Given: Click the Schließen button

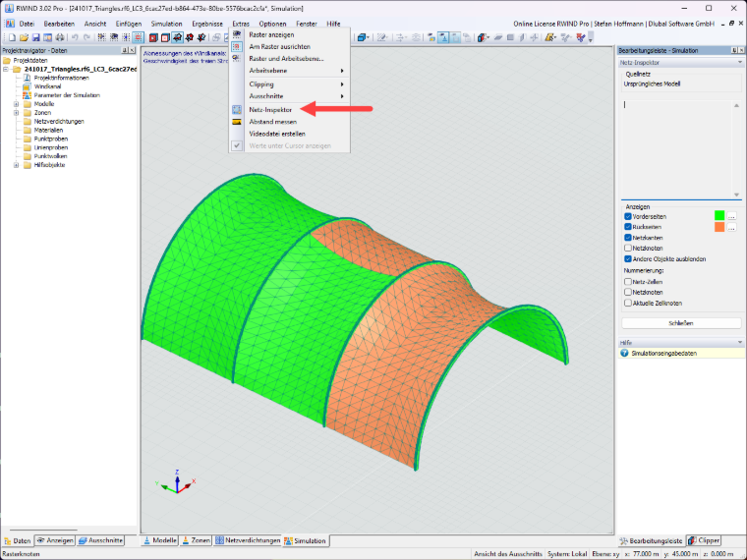Looking at the screenshot, I should pyautogui.click(x=681, y=323).
